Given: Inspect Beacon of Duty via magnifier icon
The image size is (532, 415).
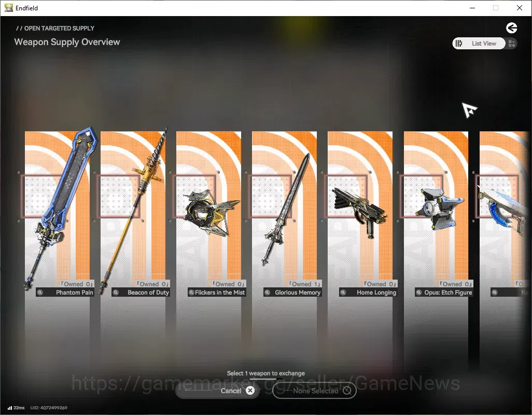Looking at the screenshot, I should point(116,292).
